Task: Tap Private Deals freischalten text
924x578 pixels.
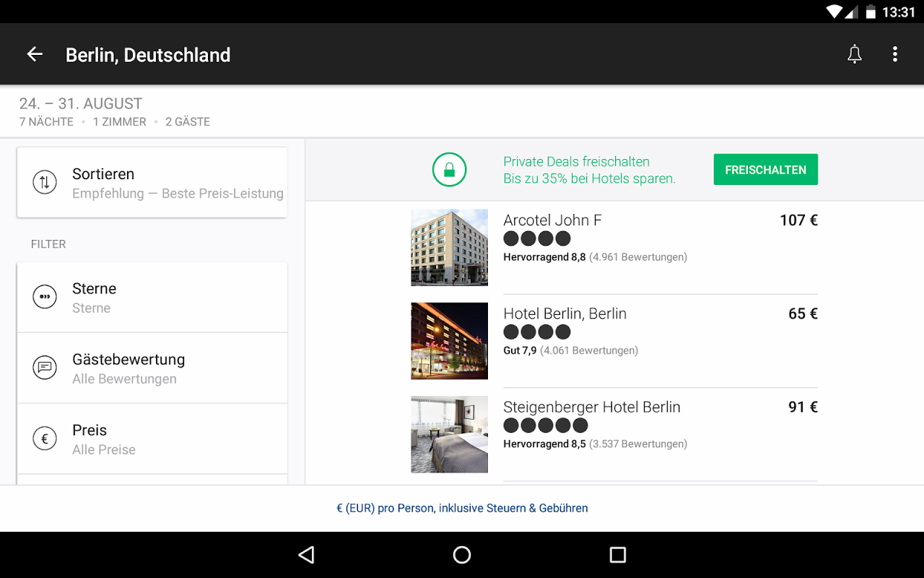Action: (x=576, y=162)
